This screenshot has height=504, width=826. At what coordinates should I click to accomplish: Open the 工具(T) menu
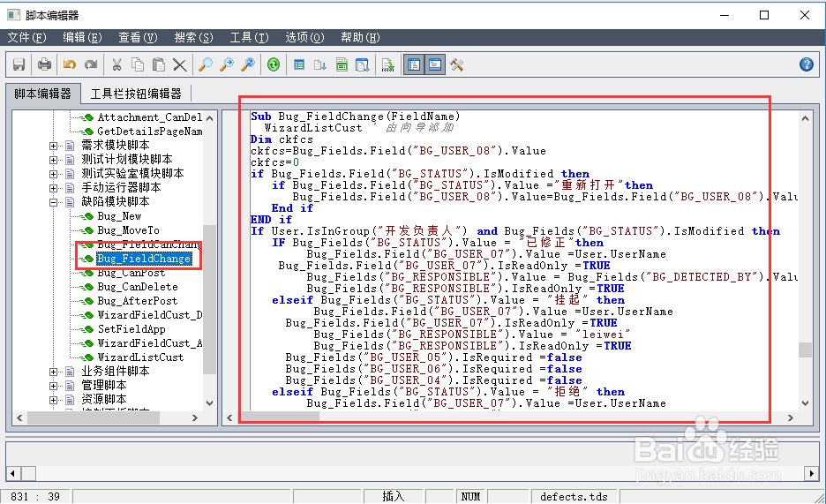click(x=249, y=37)
